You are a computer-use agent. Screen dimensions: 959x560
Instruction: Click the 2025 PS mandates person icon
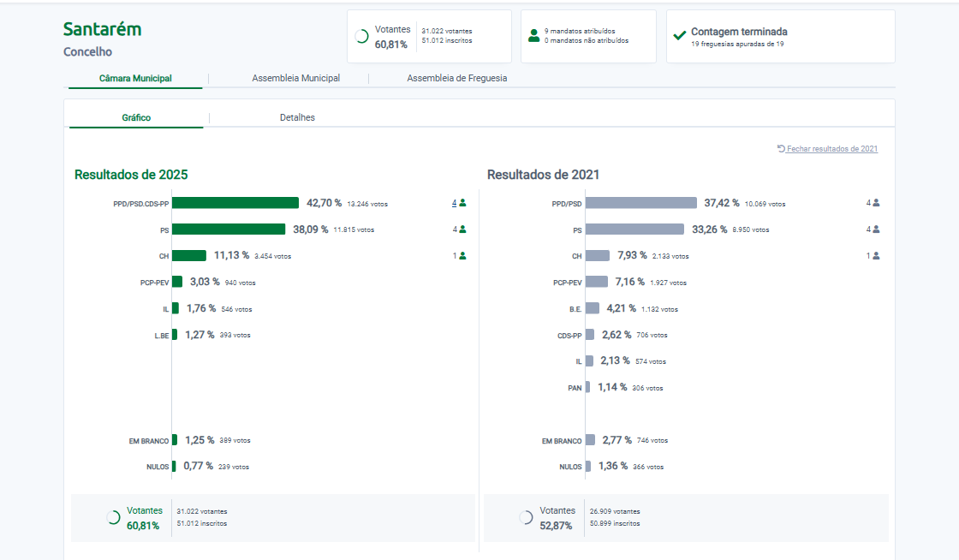pyautogui.click(x=463, y=229)
